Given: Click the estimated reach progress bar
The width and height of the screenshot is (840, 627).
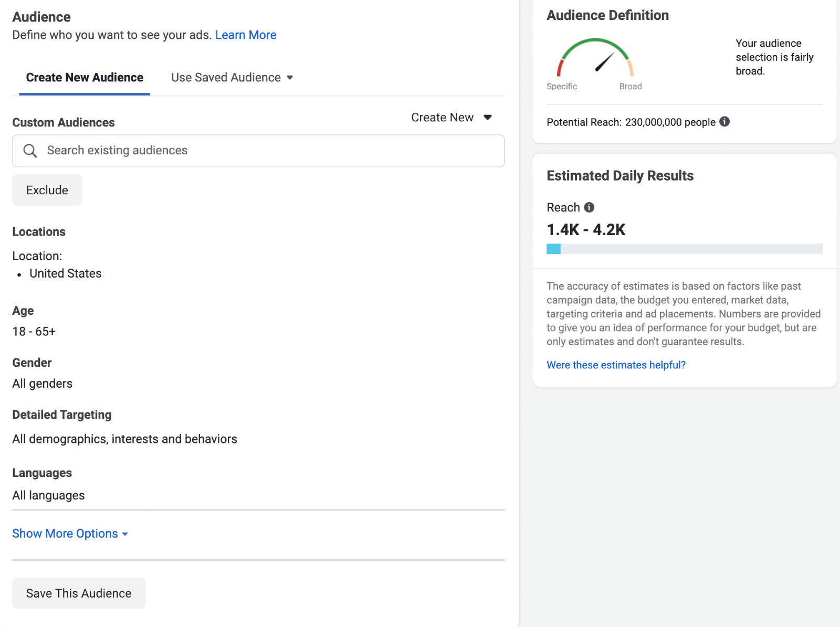Looking at the screenshot, I should click(x=685, y=249).
